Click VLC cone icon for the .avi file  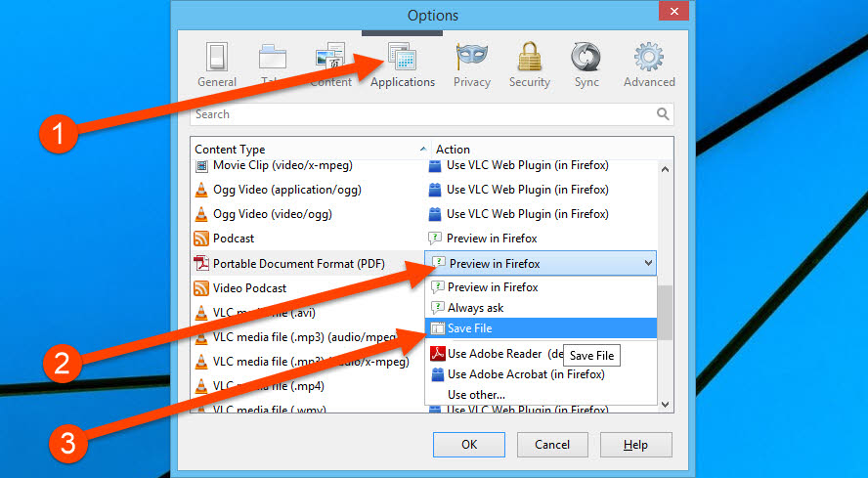click(x=201, y=313)
